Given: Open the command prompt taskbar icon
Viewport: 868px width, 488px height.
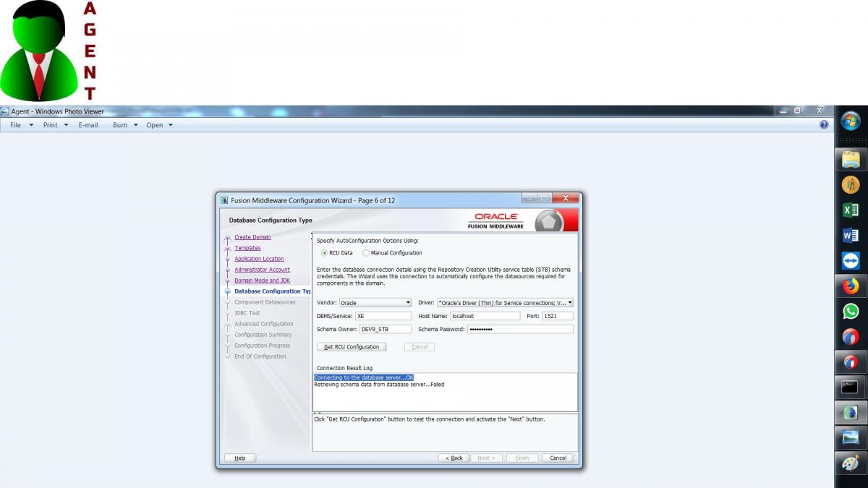Looking at the screenshot, I should point(851,388).
